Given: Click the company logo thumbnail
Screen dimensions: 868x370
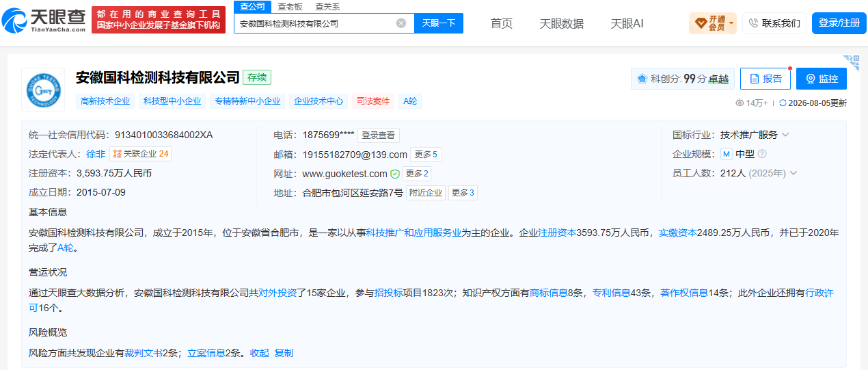Looking at the screenshot, I should (43, 90).
